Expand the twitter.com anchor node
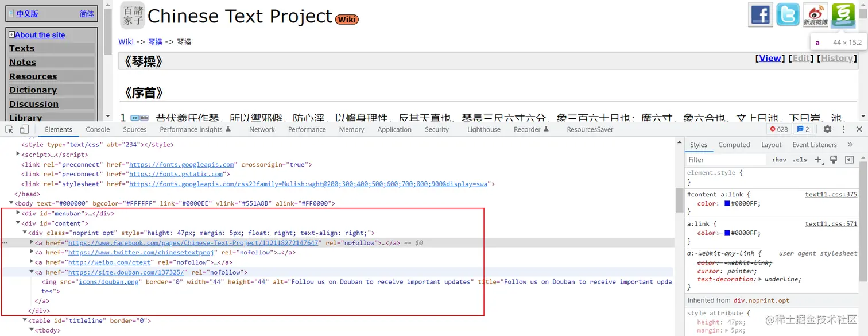 [32, 252]
